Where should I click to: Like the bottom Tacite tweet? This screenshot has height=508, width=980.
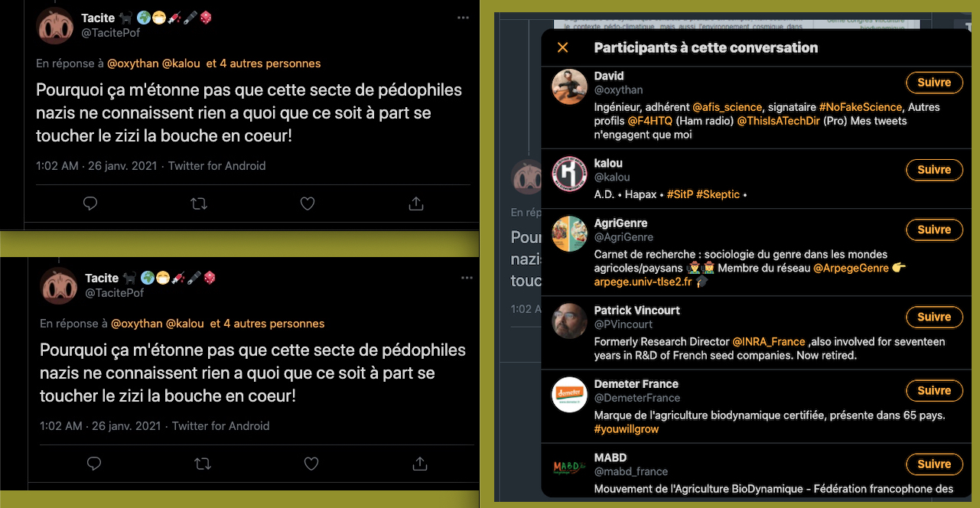311,464
